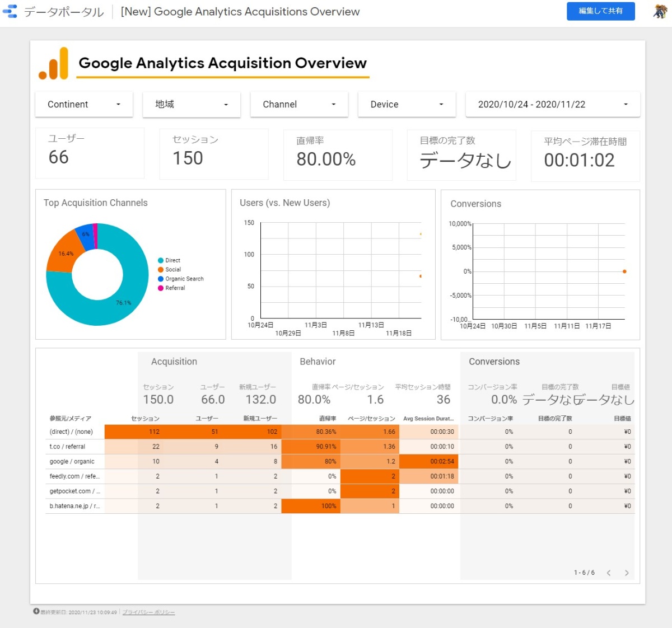Open the 地域 filter dropdown
The image size is (672, 628).
(192, 104)
